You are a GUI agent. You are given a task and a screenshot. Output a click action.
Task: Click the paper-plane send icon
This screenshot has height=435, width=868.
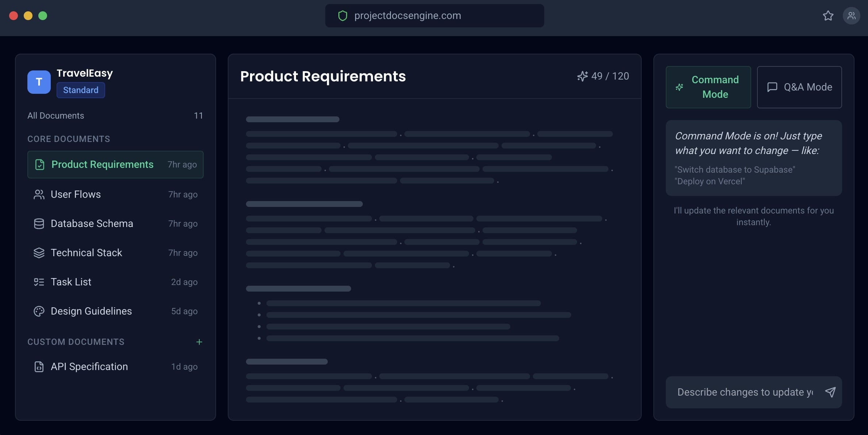pyautogui.click(x=830, y=392)
